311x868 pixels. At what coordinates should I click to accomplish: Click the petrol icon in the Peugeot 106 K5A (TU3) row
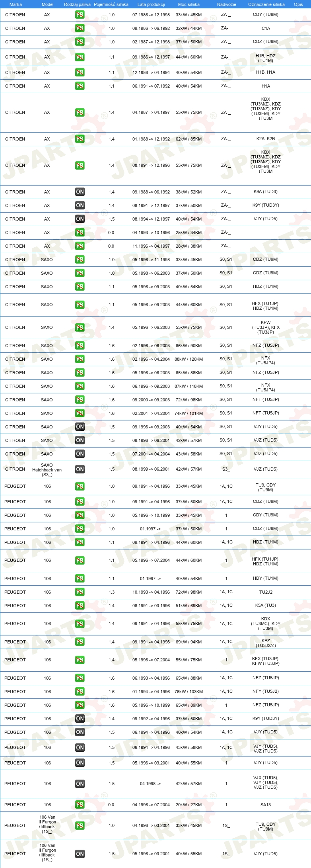tap(80, 606)
